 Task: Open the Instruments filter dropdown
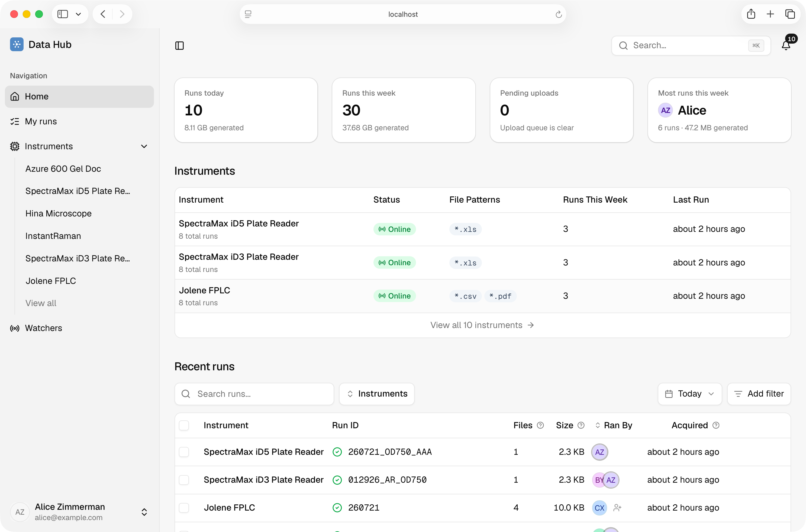377,394
